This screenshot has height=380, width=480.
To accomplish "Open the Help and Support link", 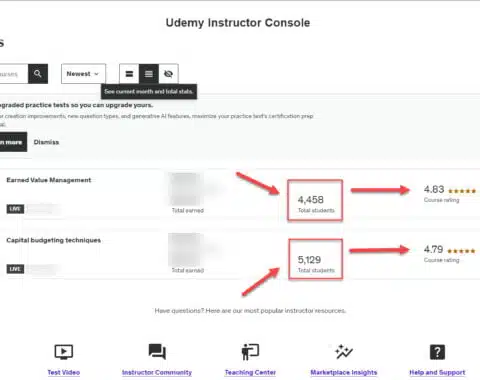I will click(x=437, y=372).
